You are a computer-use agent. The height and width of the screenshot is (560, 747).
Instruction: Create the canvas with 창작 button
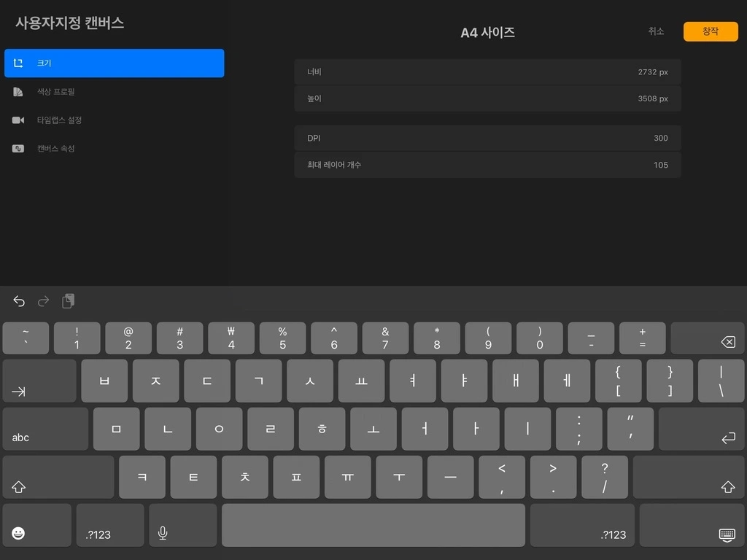tap(711, 31)
